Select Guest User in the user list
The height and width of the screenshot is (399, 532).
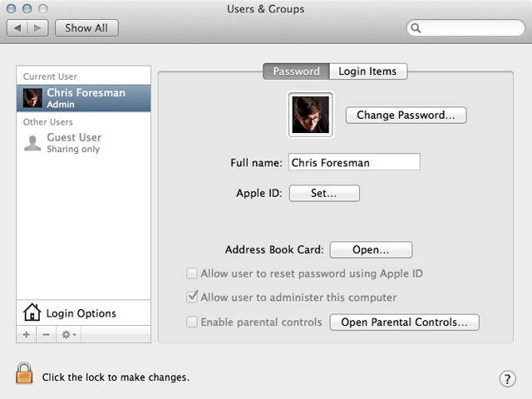[x=83, y=143]
